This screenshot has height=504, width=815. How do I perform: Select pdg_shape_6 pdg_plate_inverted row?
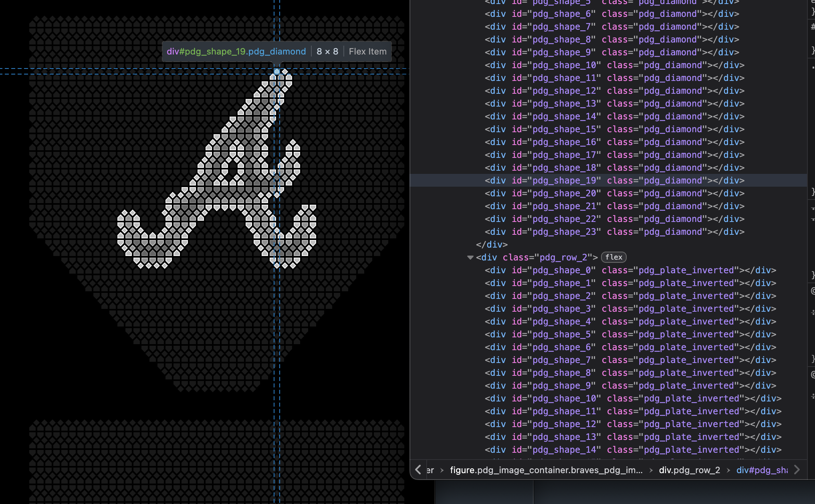pyautogui.click(x=609, y=347)
